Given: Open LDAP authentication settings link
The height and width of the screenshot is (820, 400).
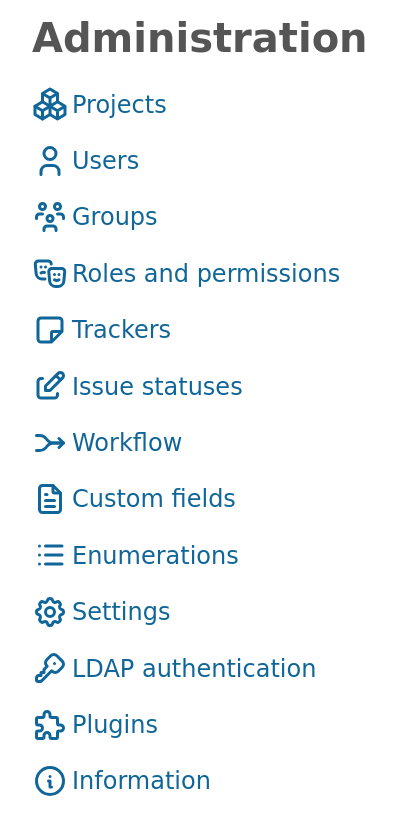Looking at the screenshot, I should [194, 668].
